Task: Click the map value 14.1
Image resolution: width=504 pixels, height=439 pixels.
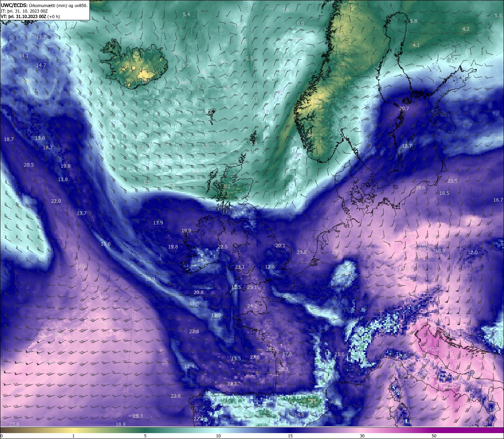Action: (24, 56)
